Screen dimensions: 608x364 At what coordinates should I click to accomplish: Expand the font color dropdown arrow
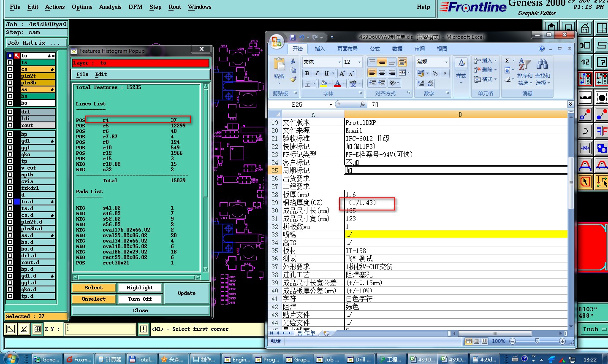click(x=344, y=84)
